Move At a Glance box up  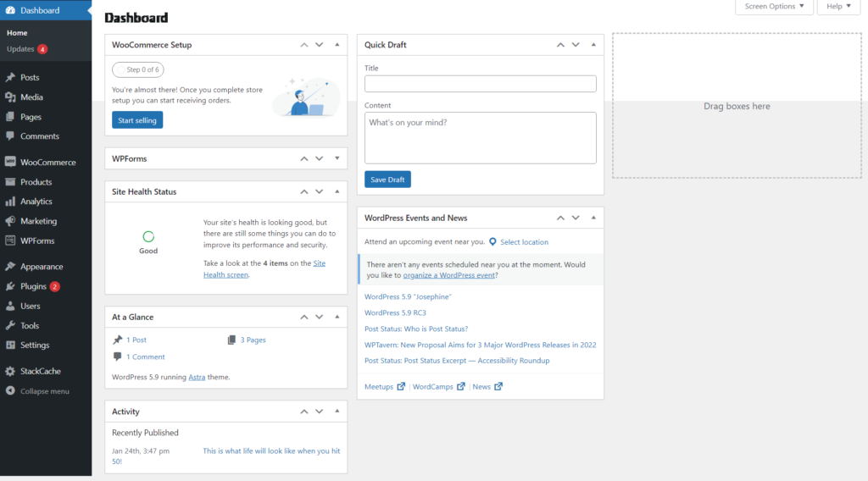pyautogui.click(x=304, y=317)
